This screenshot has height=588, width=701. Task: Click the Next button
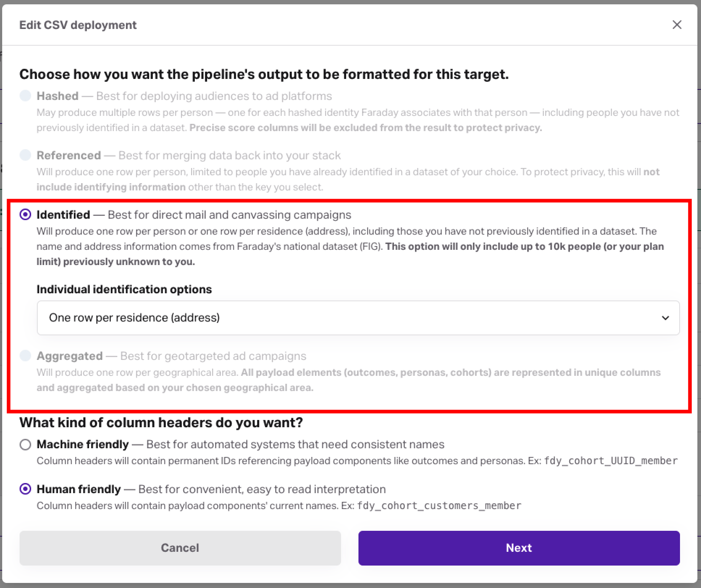(519, 548)
